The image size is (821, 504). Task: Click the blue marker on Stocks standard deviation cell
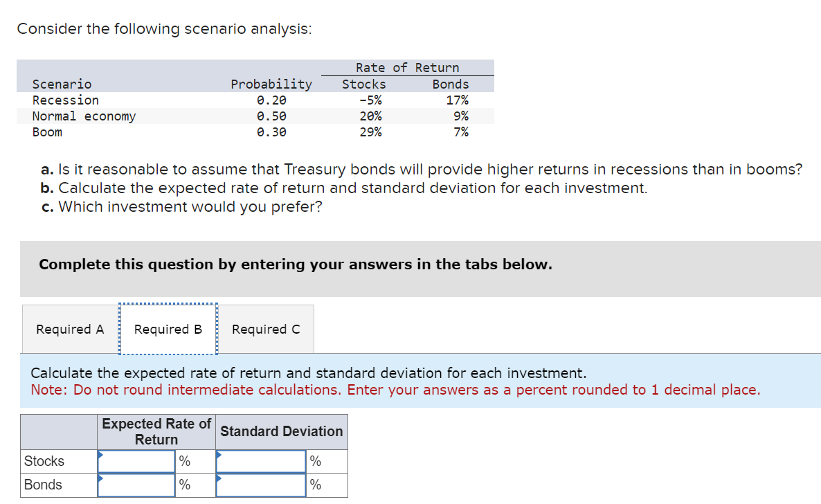pyautogui.click(x=219, y=453)
